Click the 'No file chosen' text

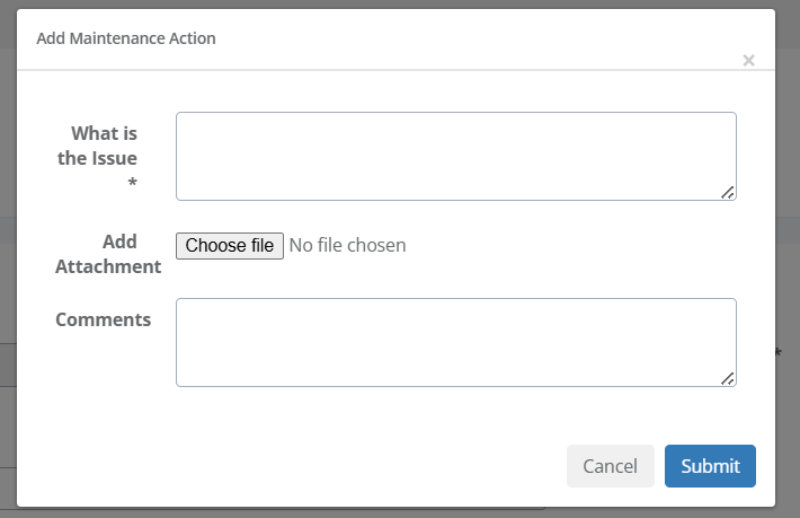click(347, 245)
